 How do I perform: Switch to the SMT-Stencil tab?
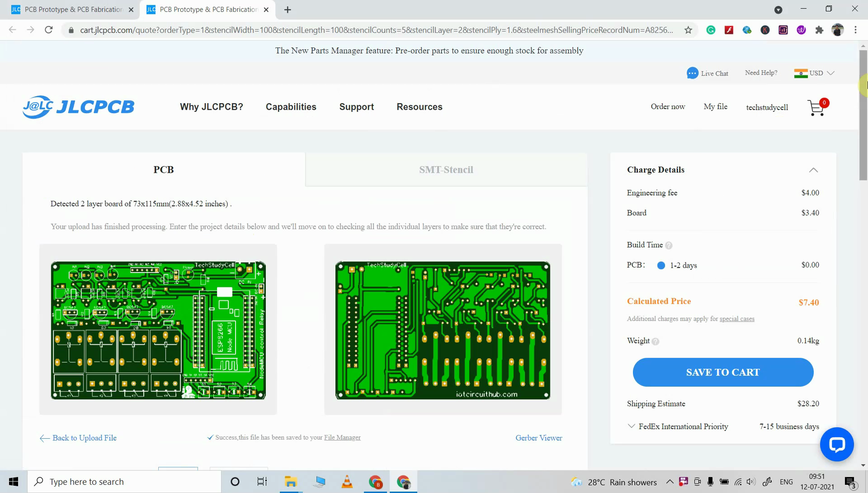447,169
